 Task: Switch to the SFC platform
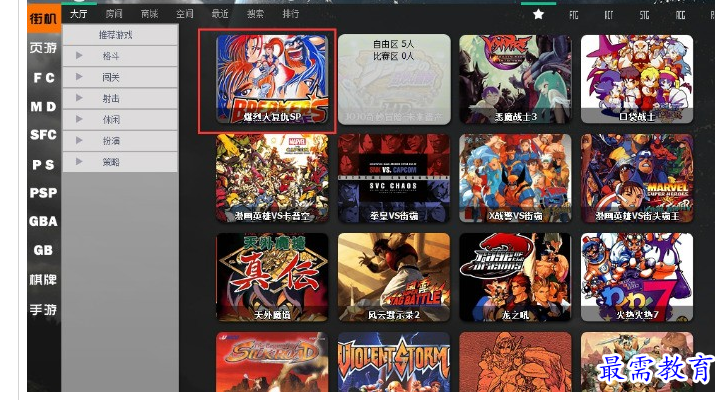44,135
